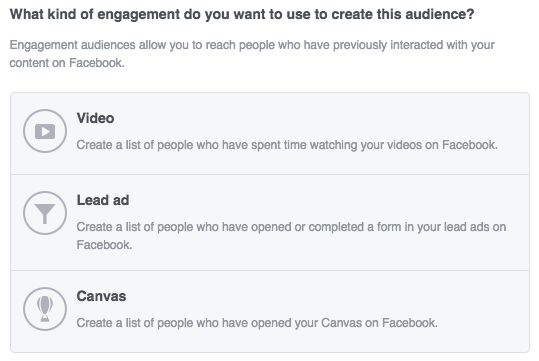Click description about opened your Canvas
The height and width of the screenshot is (361, 539).
click(257, 323)
